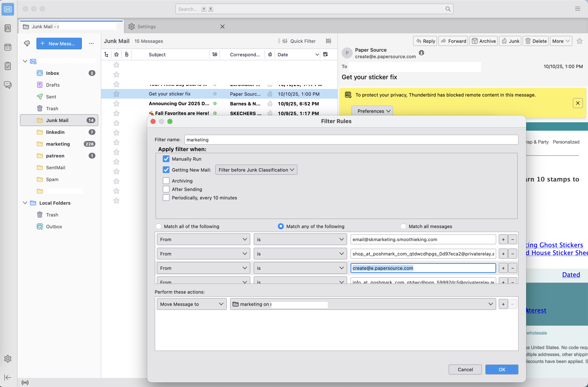Switch to the Settings tab
The image size is (588, 387).
pos(147,27)
